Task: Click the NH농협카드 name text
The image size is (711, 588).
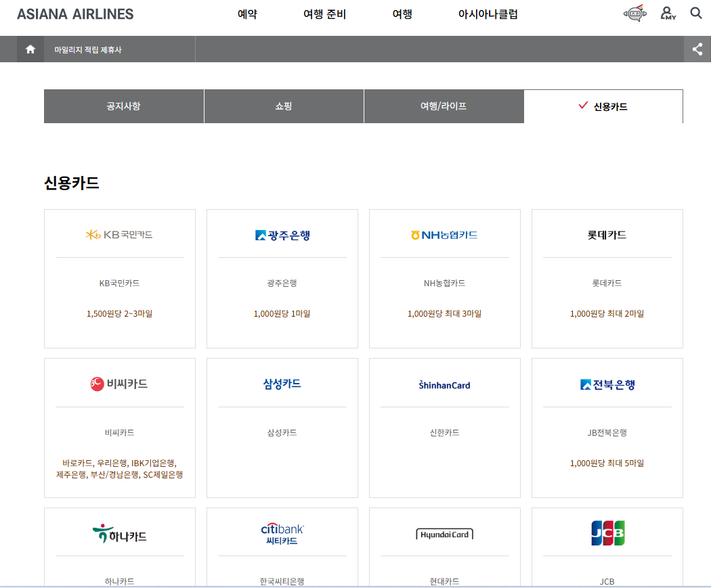Action: click(x=444, y=283)
